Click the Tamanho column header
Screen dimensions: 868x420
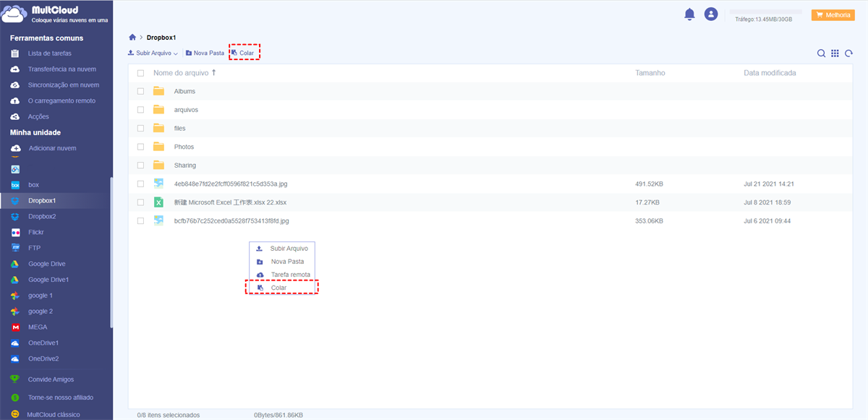click(x=650, y=73)
